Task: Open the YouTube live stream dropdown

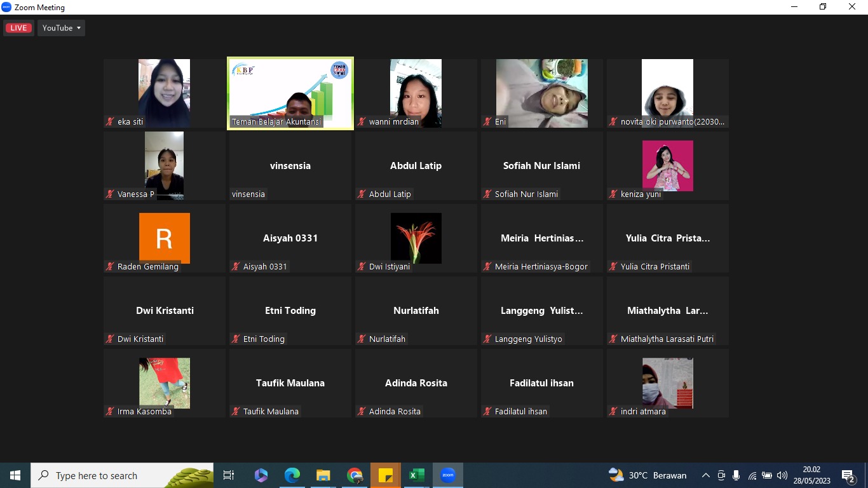Action: [61, 28]
